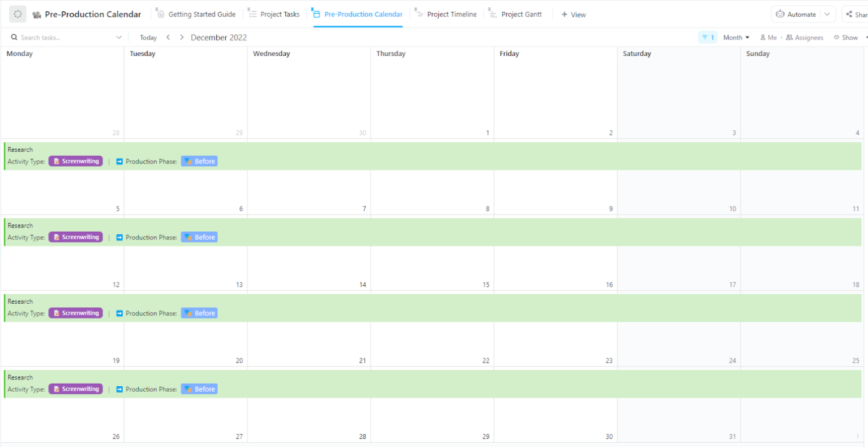
Task: Click the dotted circle icon beside the list title
Action: point(17,14)
